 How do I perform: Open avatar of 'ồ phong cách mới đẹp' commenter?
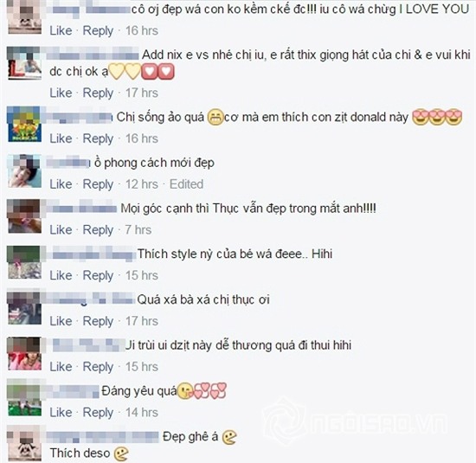point(24,170)
